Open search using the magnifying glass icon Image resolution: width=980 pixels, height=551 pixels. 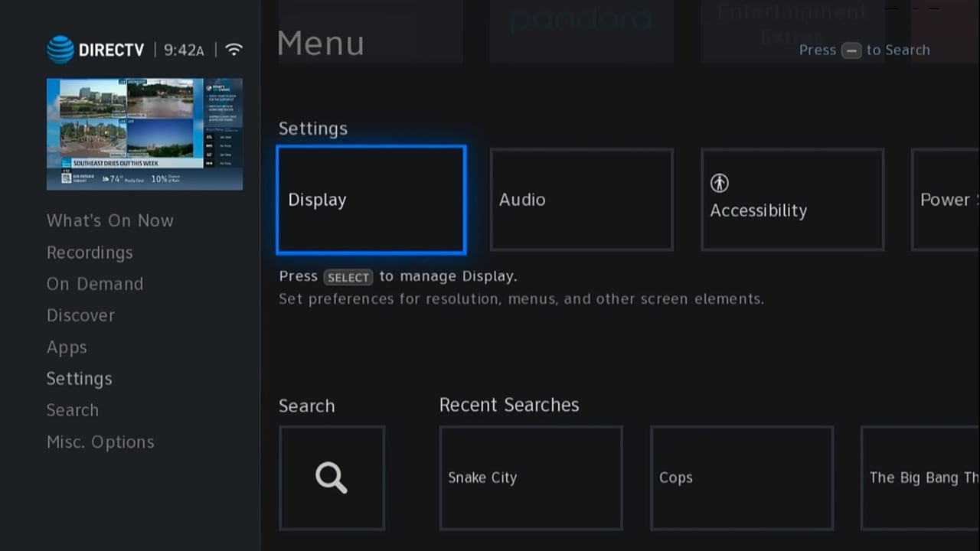[x=332, y=478]
